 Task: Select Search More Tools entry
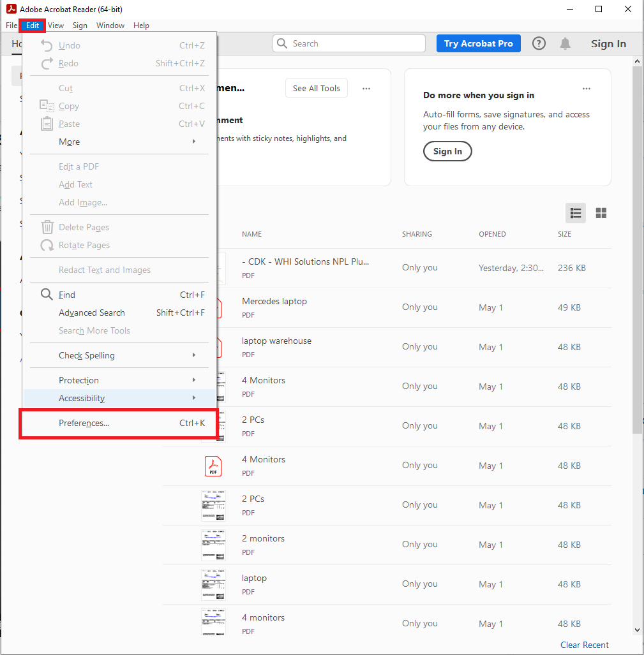pos(119,330)
